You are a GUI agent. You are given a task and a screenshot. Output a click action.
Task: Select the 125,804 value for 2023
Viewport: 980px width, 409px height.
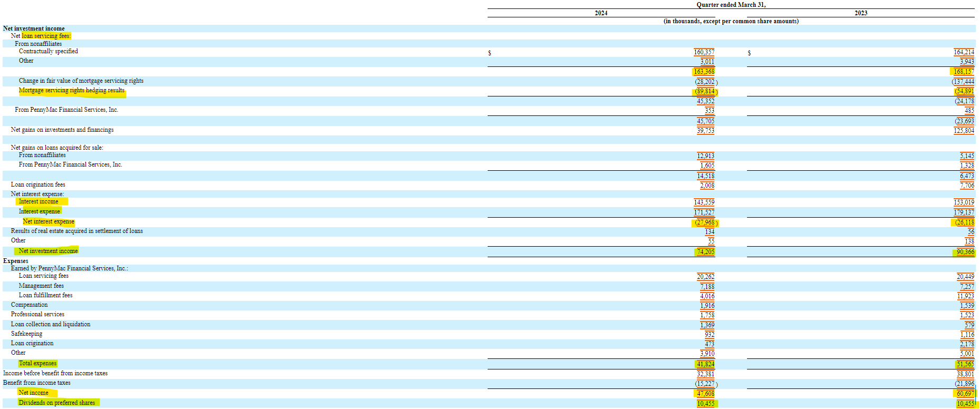click(x=964, y=131)
